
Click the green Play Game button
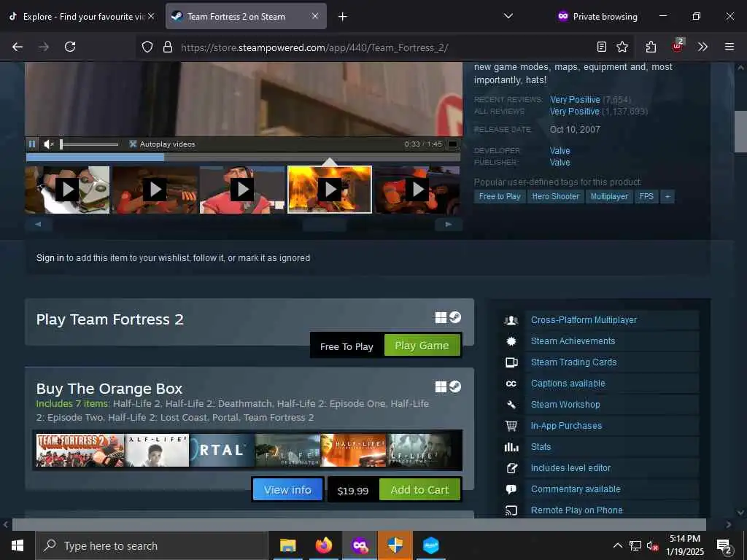422,345
